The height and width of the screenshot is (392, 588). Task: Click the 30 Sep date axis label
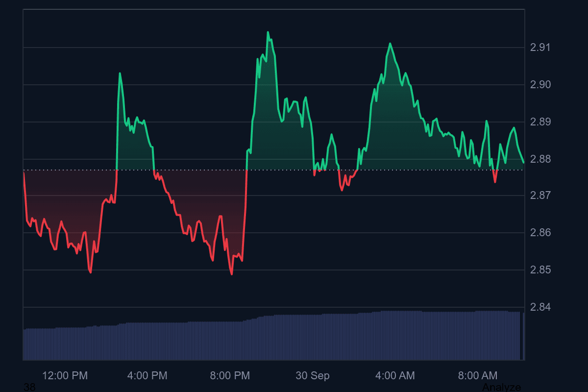tap(313, 376)
